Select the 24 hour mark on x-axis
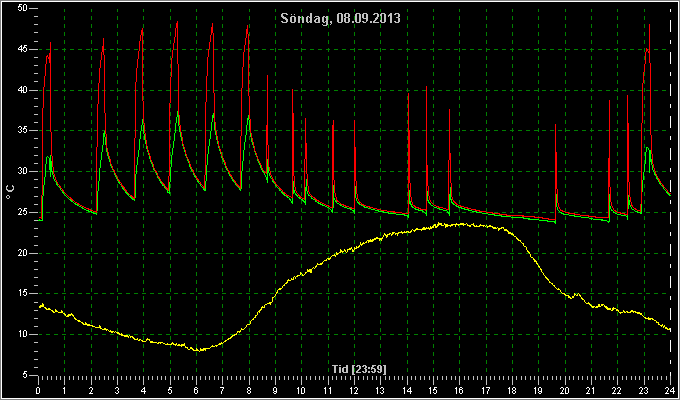Viewport: 680px width, 400px height. click(670, 390)
